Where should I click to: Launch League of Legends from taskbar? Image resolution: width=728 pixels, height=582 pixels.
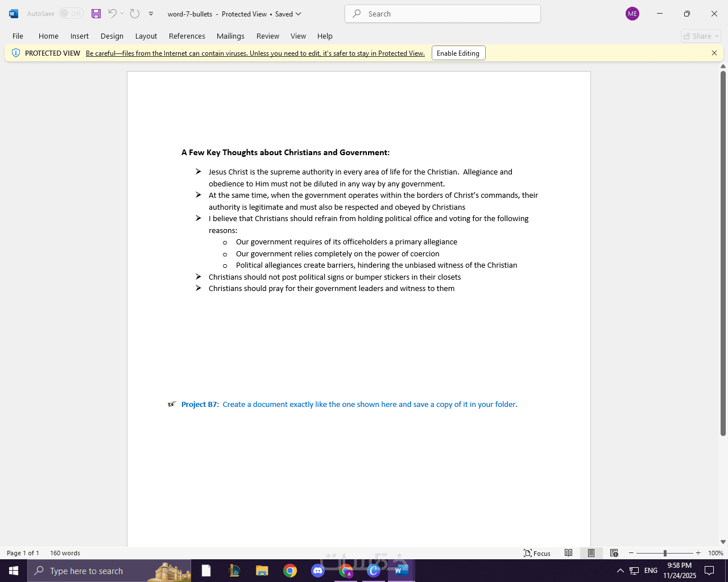pos(234,571)
